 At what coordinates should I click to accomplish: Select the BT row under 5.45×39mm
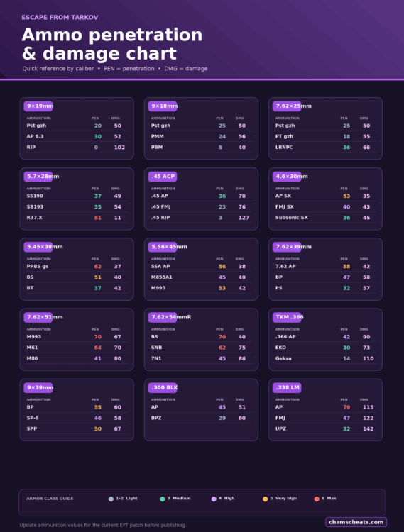point(77,288)
